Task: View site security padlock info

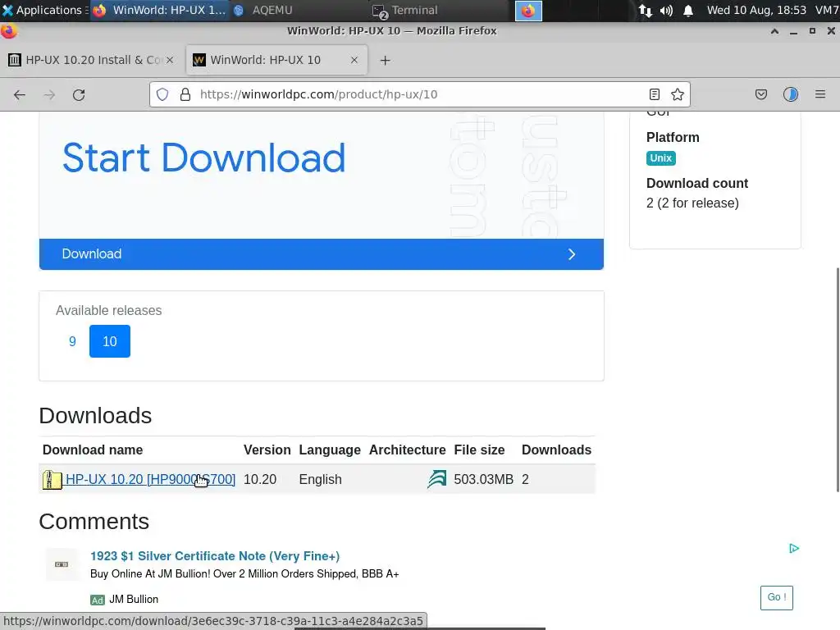Action: click(185, 95)
